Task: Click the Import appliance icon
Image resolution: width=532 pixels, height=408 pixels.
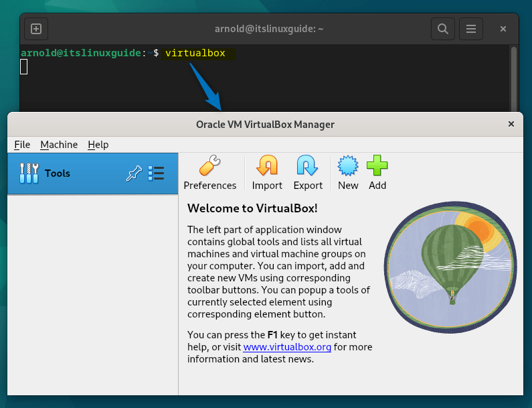Action: 267,172
